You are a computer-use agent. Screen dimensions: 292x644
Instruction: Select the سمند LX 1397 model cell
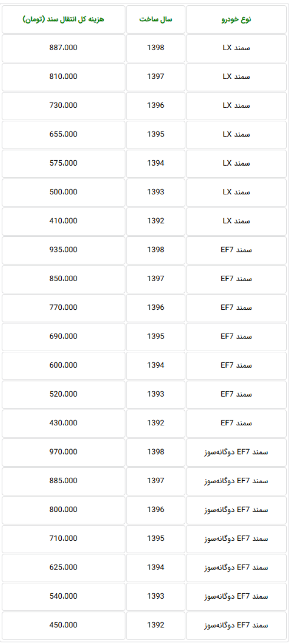pyautogui.click(x=236, y=77)
